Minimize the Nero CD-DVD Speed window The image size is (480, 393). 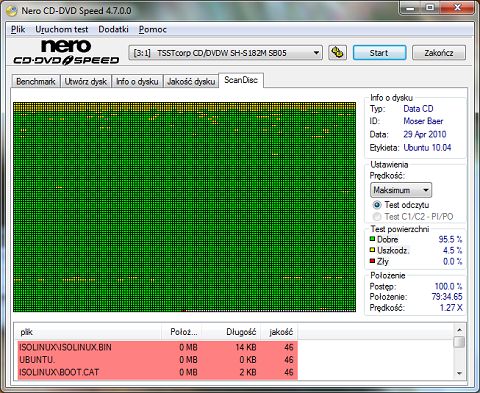coord(410,8)
